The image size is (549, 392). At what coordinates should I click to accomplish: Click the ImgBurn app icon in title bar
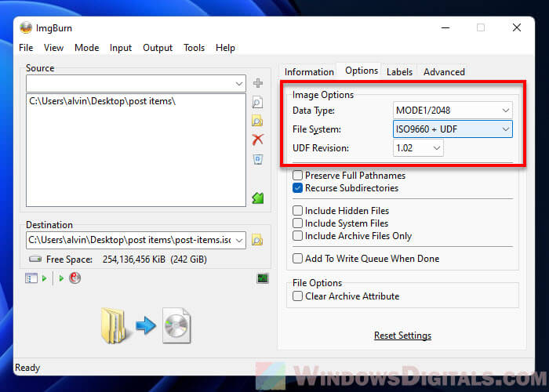26,27
